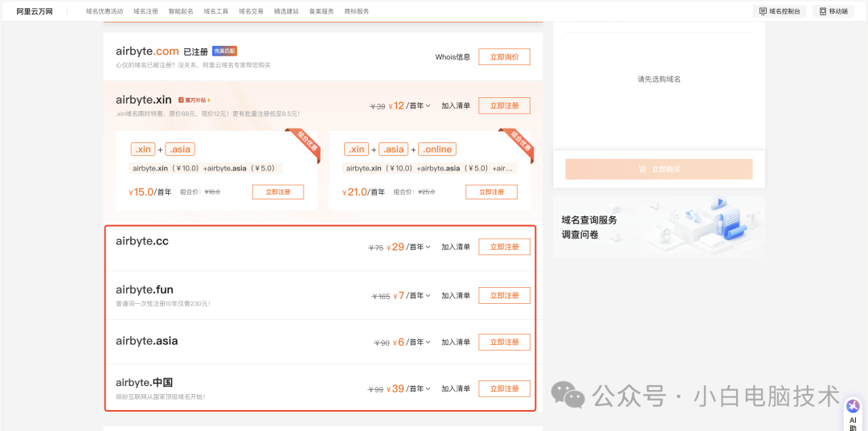
Task: Click 立即注册 for airbyte.中国
Action: coord(504,389)
